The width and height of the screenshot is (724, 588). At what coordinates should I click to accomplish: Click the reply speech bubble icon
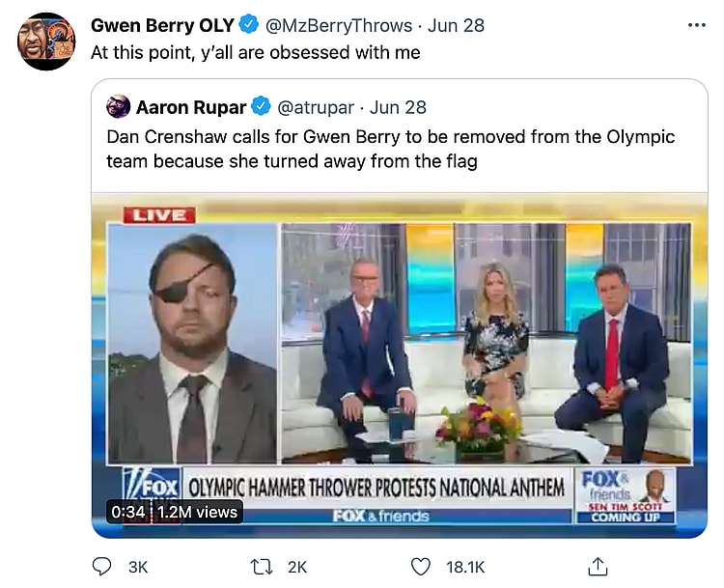pyautogui.click(x=102, y=567)
